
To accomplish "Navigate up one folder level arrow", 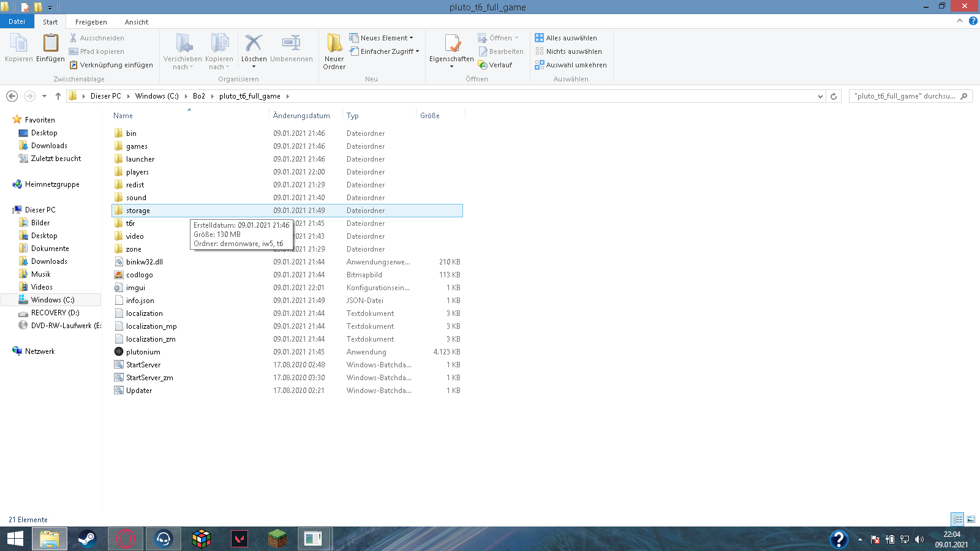I will click(x=58, y=96).
